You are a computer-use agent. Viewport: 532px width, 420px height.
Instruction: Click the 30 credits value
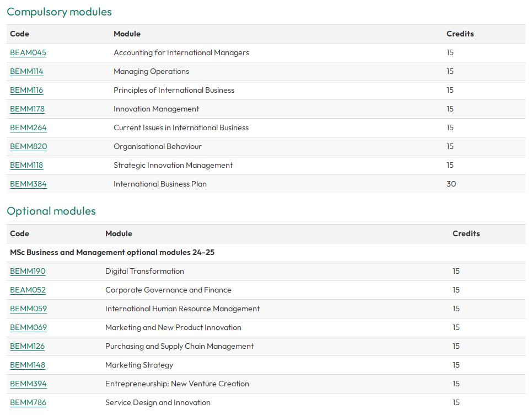(451, 184)
